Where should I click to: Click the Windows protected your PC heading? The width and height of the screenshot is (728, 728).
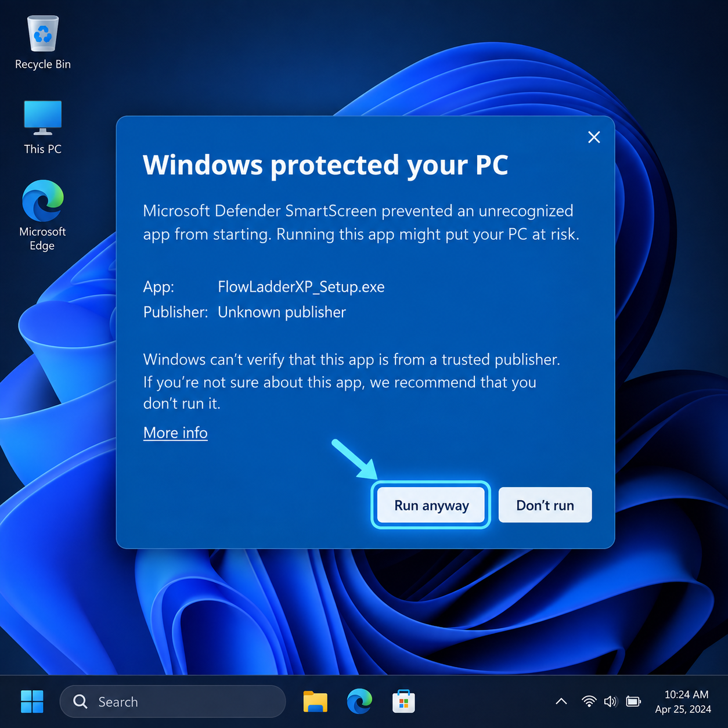[x=325, y=165]
